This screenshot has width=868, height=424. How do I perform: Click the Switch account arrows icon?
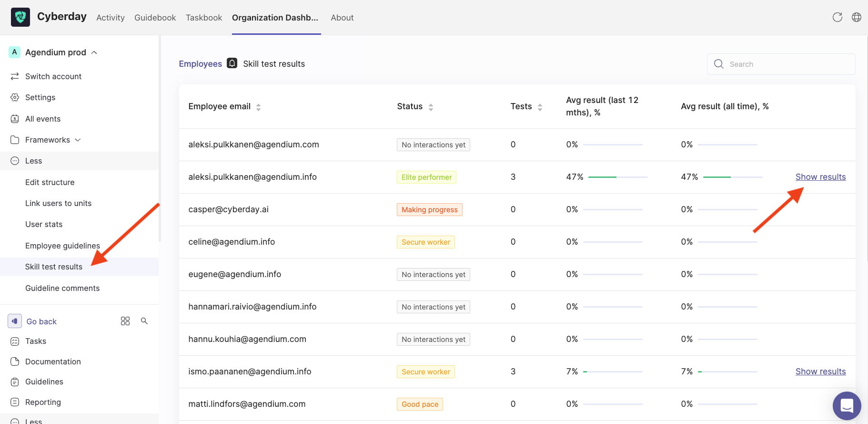[x=15, y=76]
